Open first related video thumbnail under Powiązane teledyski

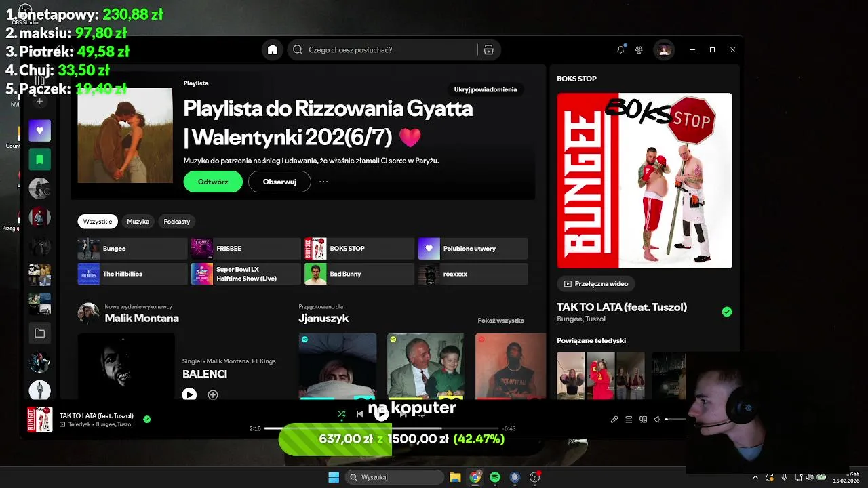click(570, 375)
